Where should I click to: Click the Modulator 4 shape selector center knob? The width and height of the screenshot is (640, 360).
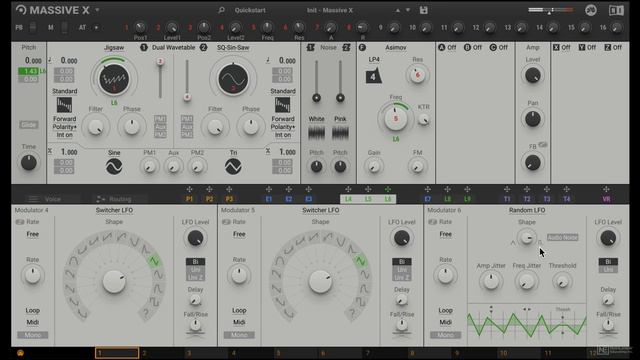pyautogui.click(x=114, y=282)
